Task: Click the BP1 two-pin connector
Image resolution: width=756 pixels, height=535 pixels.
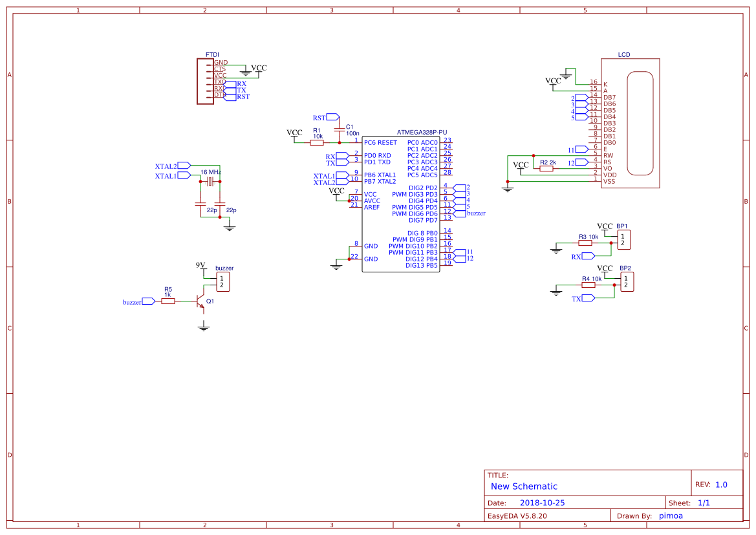Action: (622, 240)
